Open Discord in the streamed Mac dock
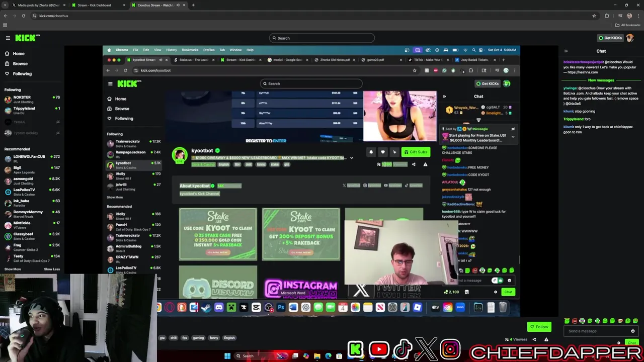 pos(218,307)
